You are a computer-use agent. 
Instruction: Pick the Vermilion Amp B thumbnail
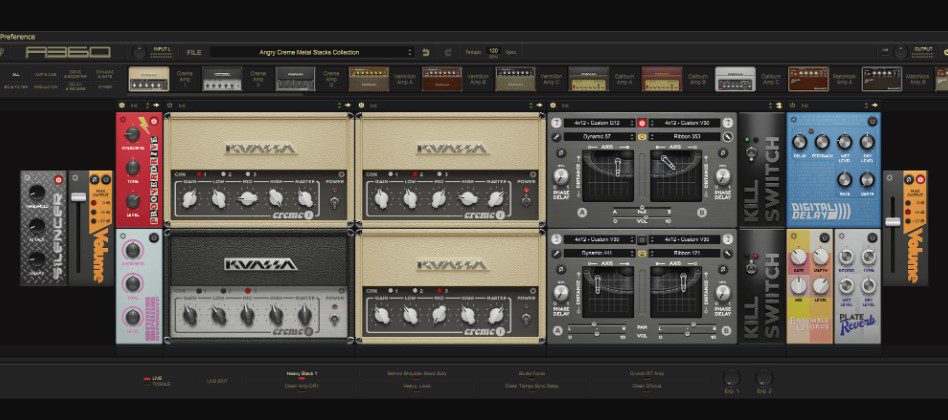click(x=442, y=79)
